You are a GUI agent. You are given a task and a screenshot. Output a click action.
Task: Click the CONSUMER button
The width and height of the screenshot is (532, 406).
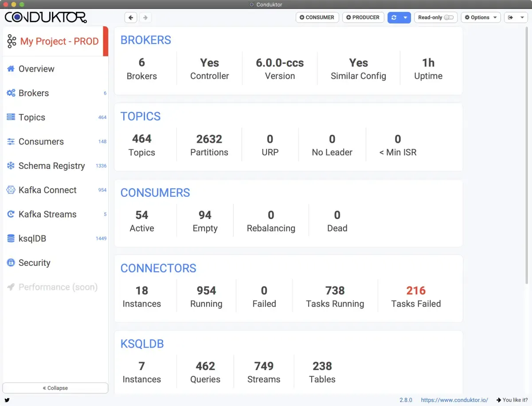click(x=317, y=18)
